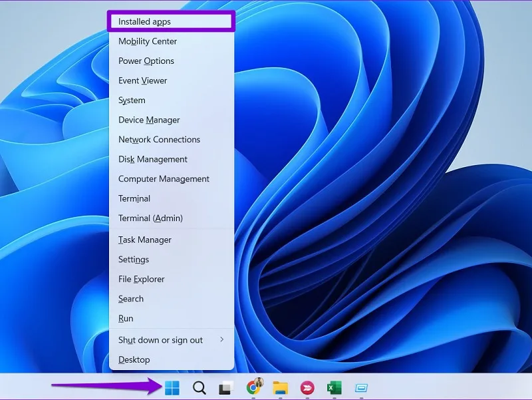Open the blue window app on taskbar
Screen dimensions: 532x400
click(x=361, y=388)
